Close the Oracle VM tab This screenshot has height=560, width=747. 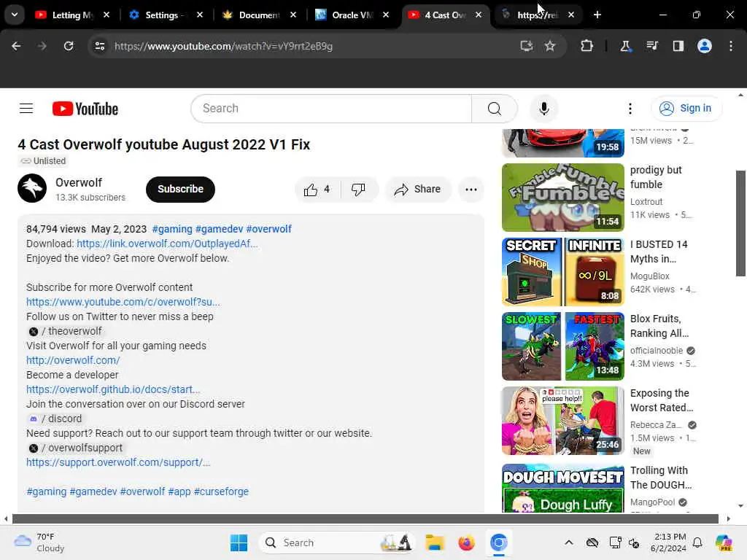pos(386,15)
